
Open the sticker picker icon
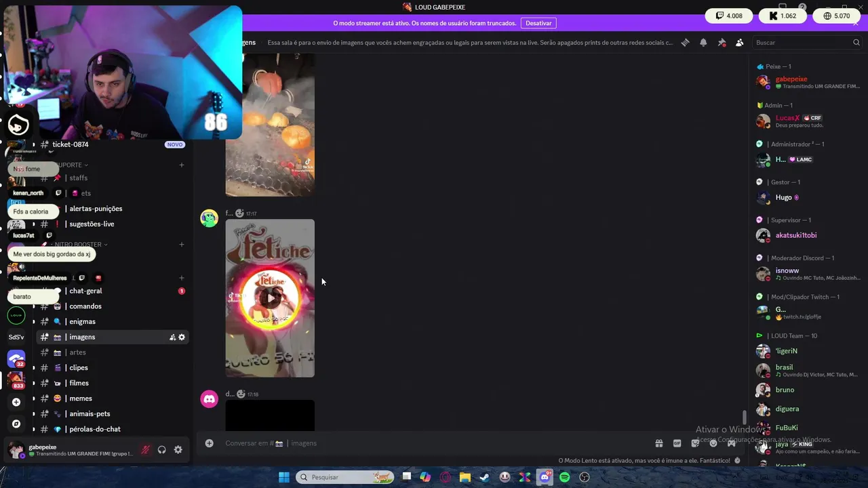(x=695, y=443)
